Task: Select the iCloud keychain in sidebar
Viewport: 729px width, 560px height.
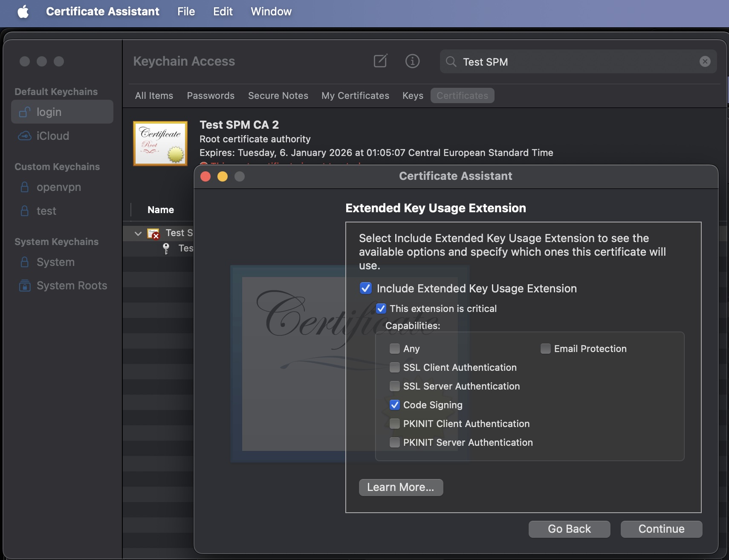Action: [62, 136]
